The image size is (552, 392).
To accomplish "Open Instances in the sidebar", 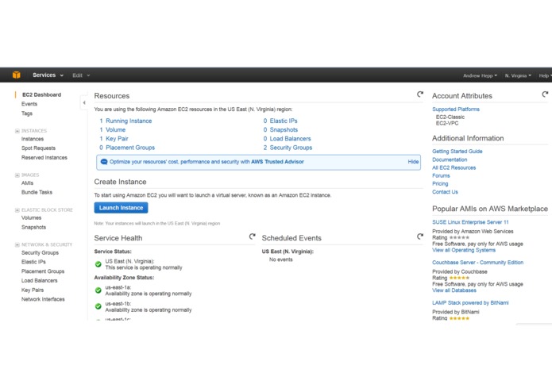I will tap(33, 139).
